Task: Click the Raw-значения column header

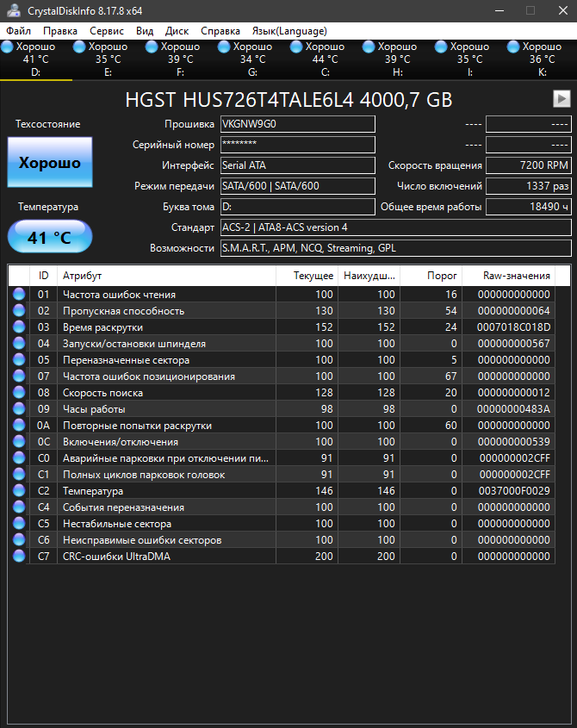Action: click(509, 276)
